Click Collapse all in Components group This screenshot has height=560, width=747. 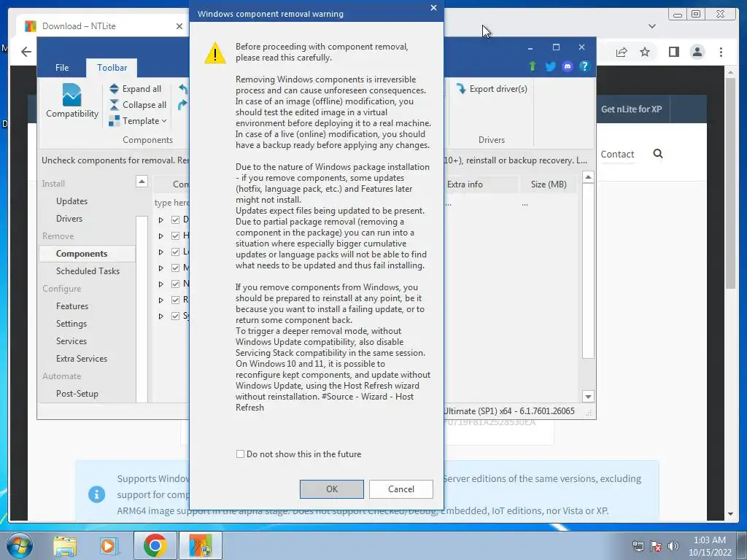[138, 105]
